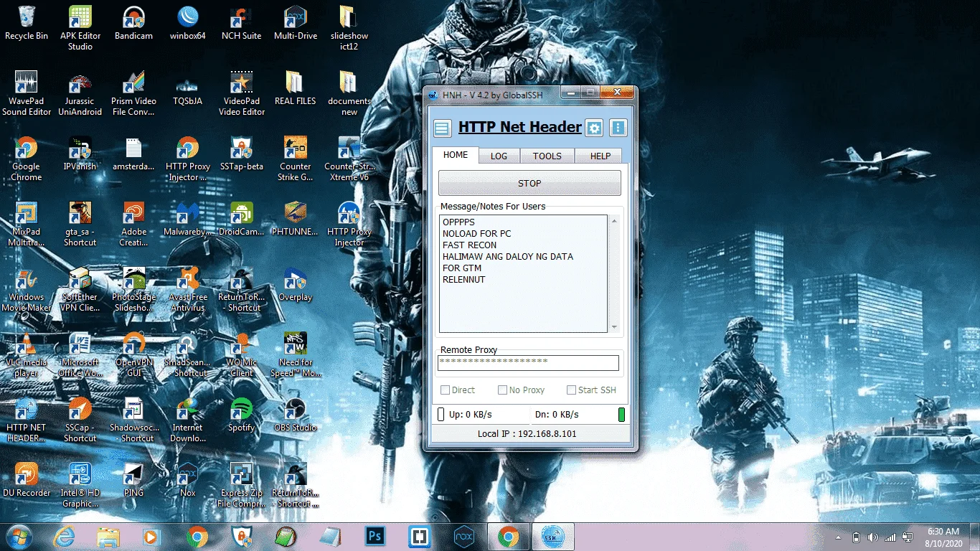Select the Windows Movie Maker icon

coord(27,289)
